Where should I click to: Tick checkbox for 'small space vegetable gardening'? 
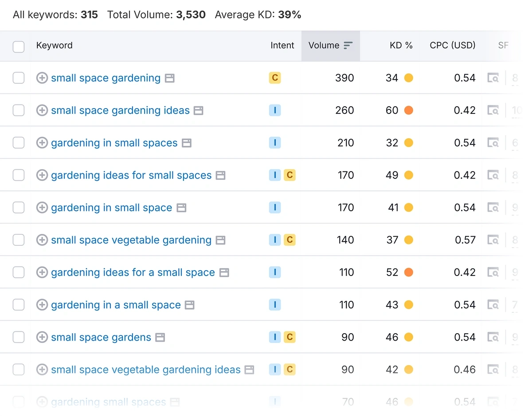click(x=19, y=240)
